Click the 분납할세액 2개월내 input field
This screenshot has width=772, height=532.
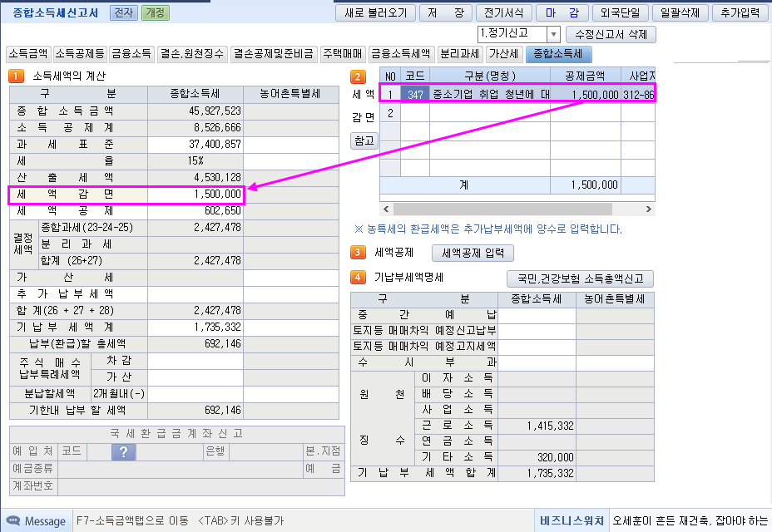(x=195, y=394)
